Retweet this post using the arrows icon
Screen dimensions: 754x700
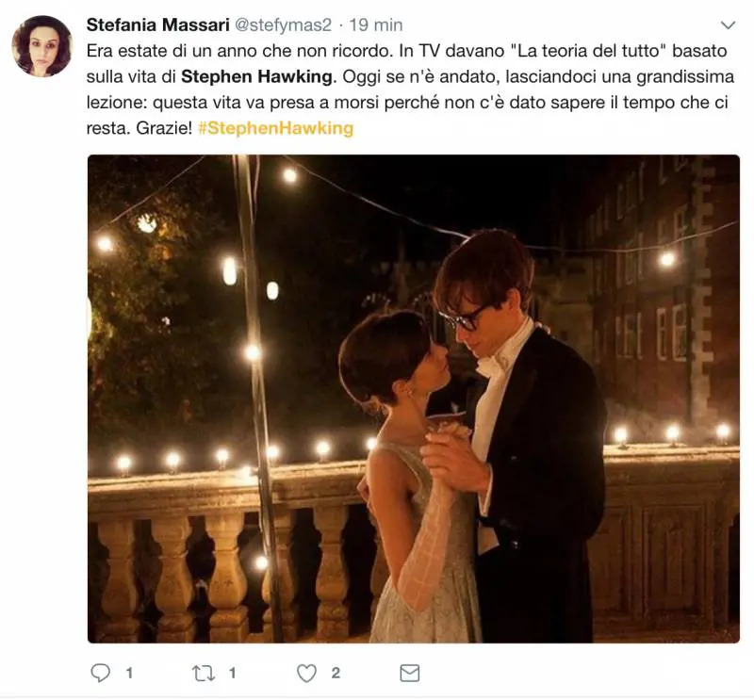(204, 673)
